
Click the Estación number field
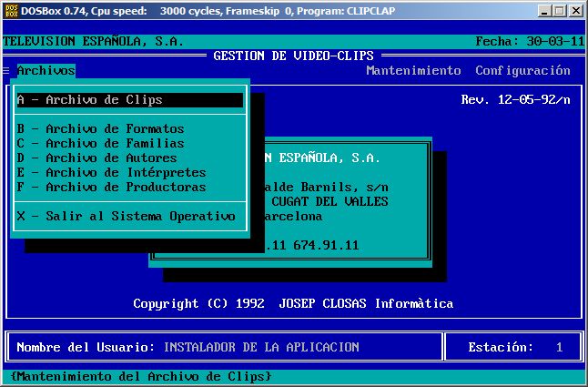coord(559,347)
